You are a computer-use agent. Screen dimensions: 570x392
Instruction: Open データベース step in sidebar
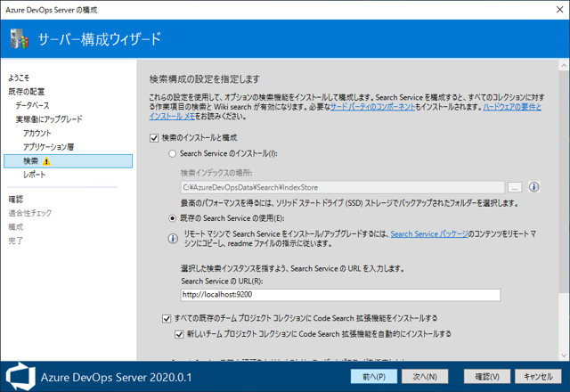click(32, 105)
